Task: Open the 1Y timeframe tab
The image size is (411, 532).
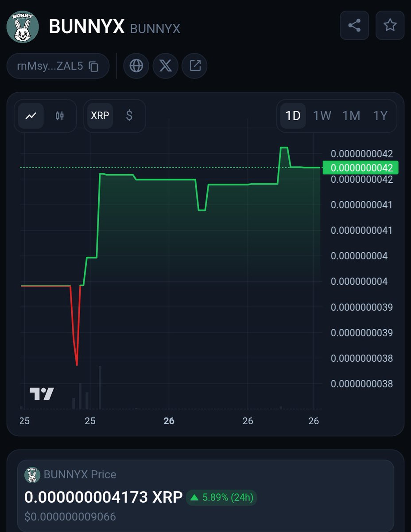Action: (x=381, y=116)
